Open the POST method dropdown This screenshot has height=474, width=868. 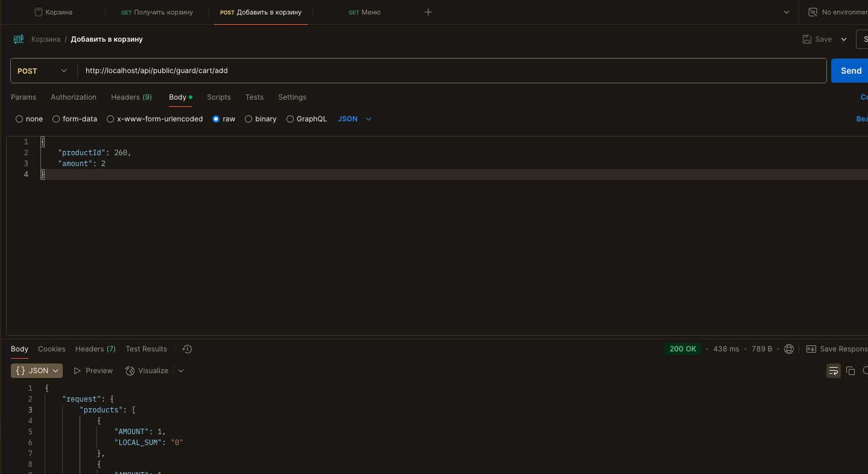point(43,71)
